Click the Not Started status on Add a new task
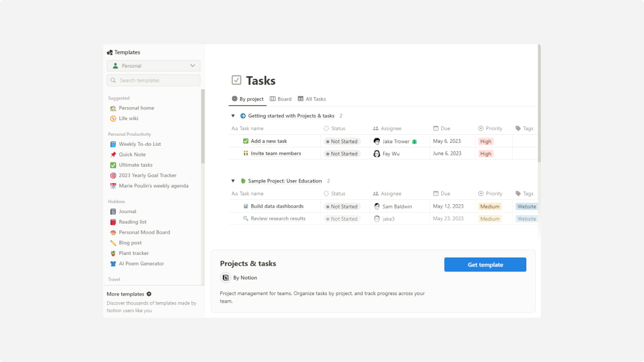Image resolution: width=644 pixels, height=362 pixels. point(342,141)
